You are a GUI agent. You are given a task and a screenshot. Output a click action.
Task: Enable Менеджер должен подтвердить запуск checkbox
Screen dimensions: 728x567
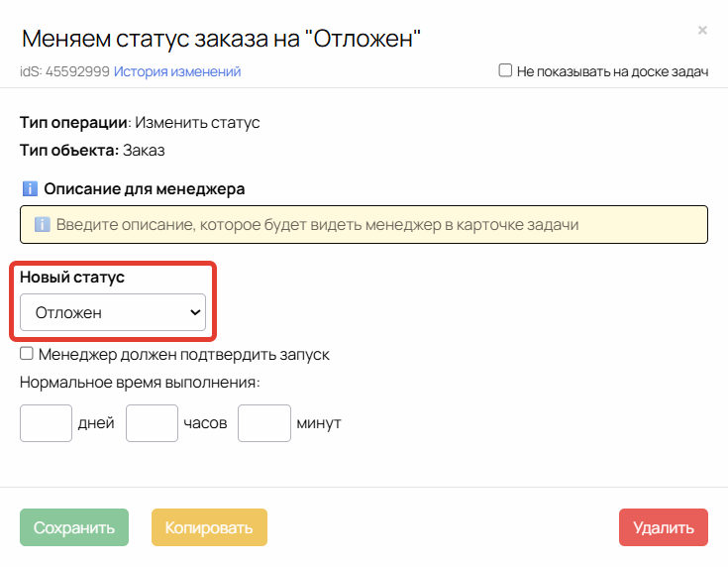pos(27,354)
